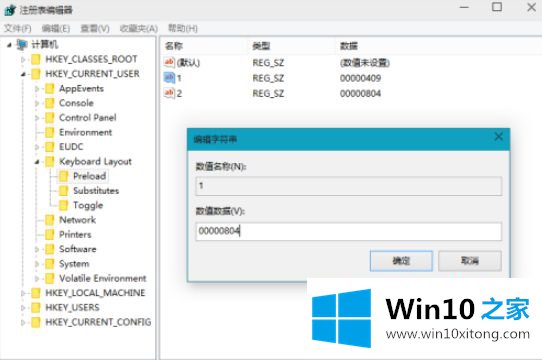The width and height of the screenshot is (542, 360).
Task: Click the 名称 column header
Action: pyautogui.click(x=174, y=46)
